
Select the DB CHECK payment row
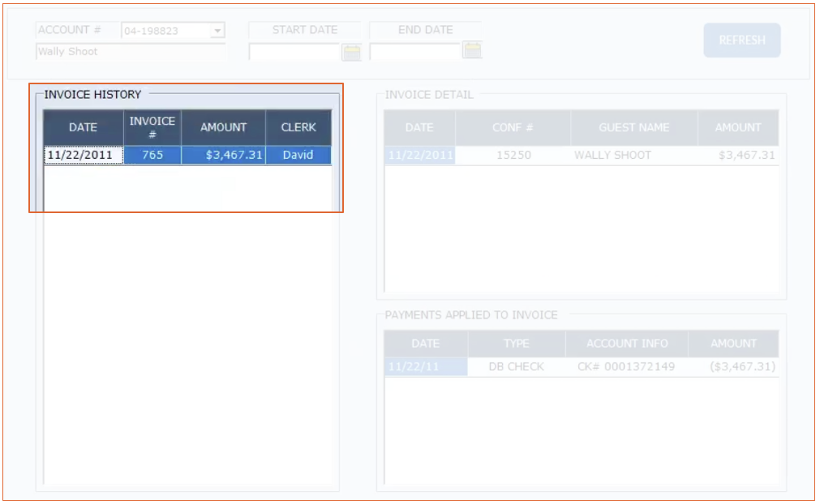pos(516,367)
